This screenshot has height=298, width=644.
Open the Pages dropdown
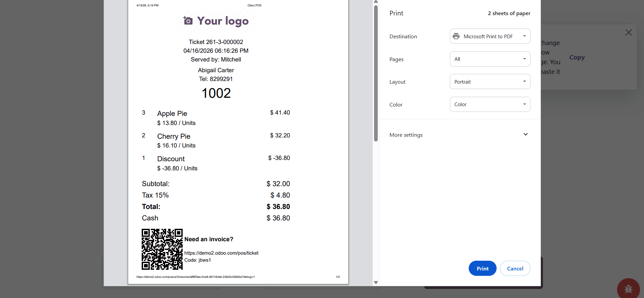490,59
